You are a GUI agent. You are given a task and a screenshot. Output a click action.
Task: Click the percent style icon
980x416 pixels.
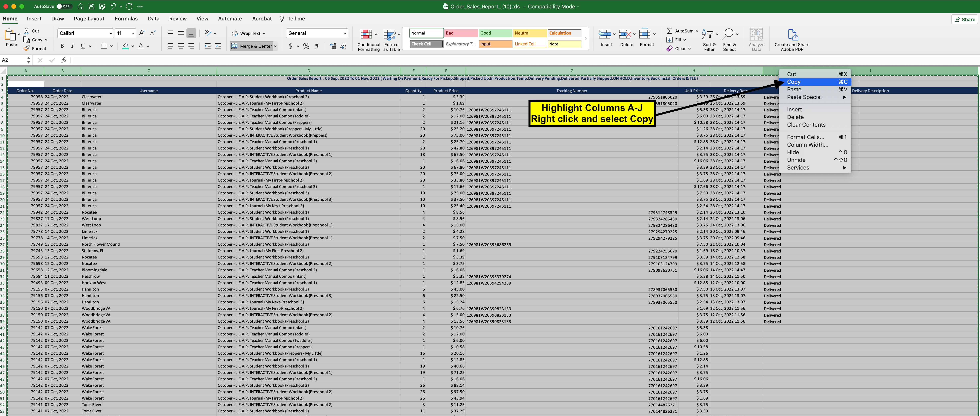pyautogui.click(x=306, y=46)
